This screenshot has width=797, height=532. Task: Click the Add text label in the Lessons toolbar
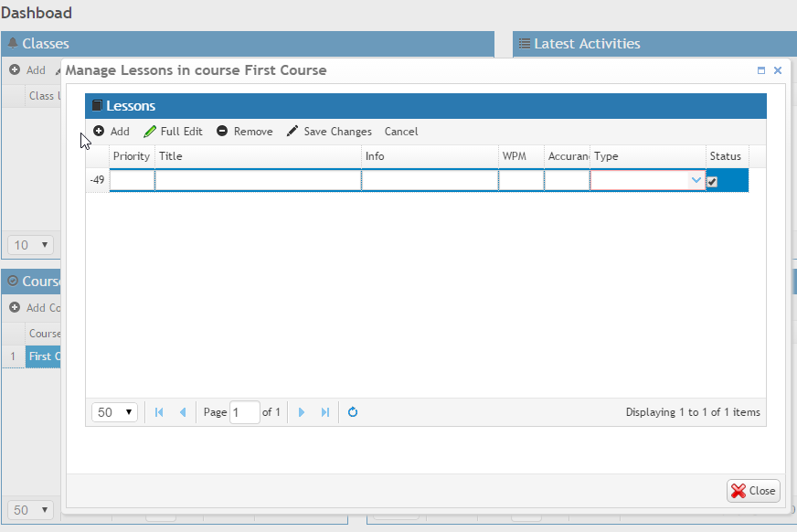(120, 132)
